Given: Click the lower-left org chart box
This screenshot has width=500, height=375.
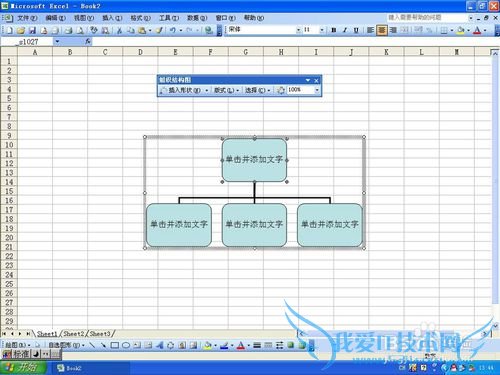Looking at the screenshot, I should pos(179,225).
